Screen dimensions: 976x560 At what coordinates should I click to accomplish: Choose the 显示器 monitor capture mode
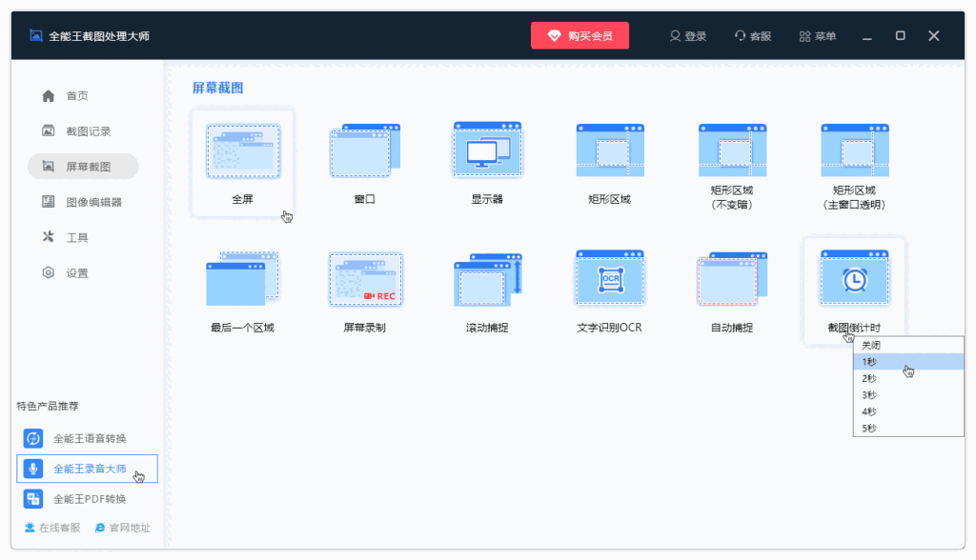tap(487, 152)
